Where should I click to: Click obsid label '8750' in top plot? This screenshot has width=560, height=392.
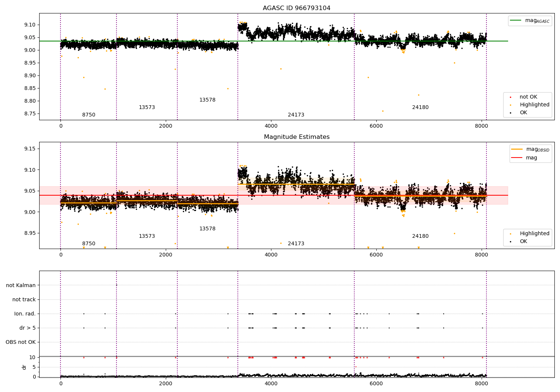coord(89,115)
